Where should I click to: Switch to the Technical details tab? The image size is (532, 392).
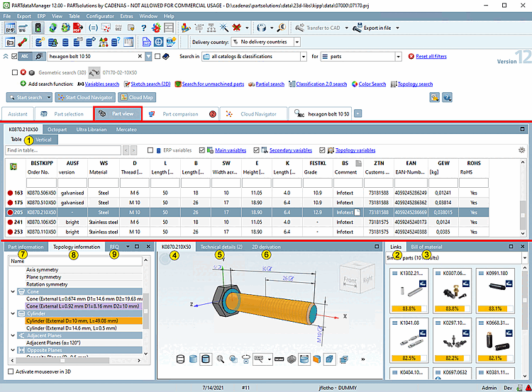220,247
